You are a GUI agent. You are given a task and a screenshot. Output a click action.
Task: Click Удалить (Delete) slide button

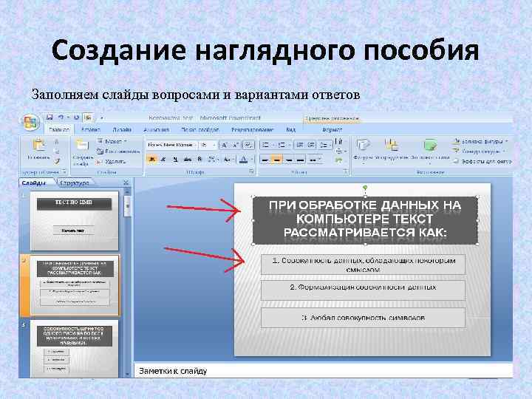tap(111, 162)
